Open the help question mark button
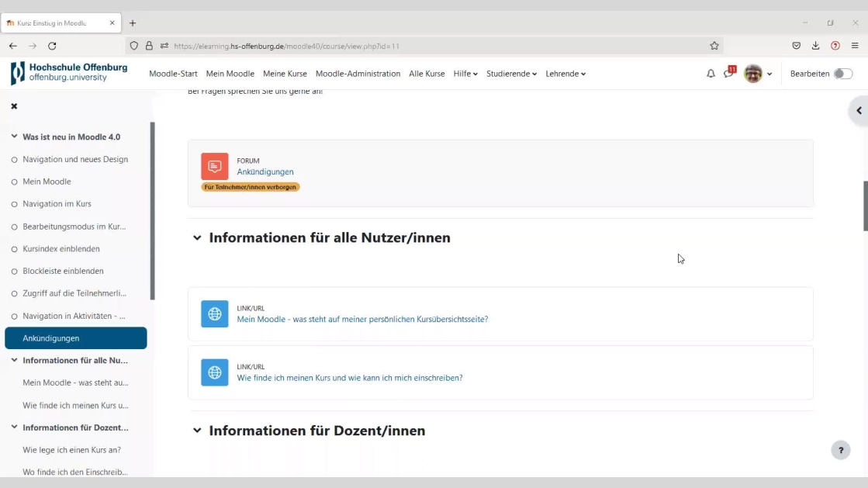 (x=840, y=450)
